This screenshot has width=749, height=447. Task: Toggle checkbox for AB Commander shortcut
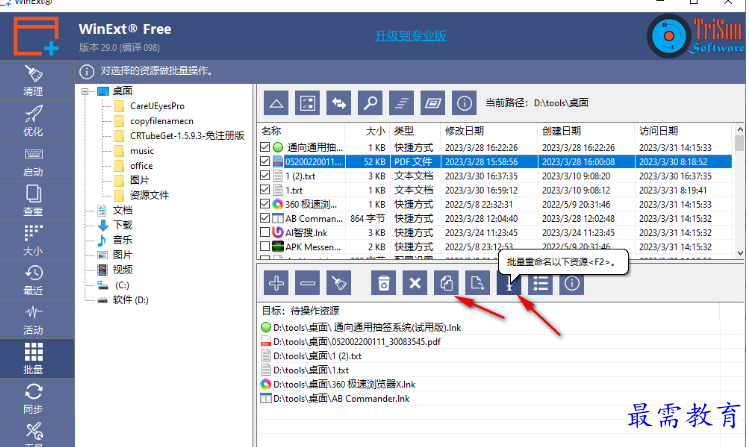coord(265,218)
